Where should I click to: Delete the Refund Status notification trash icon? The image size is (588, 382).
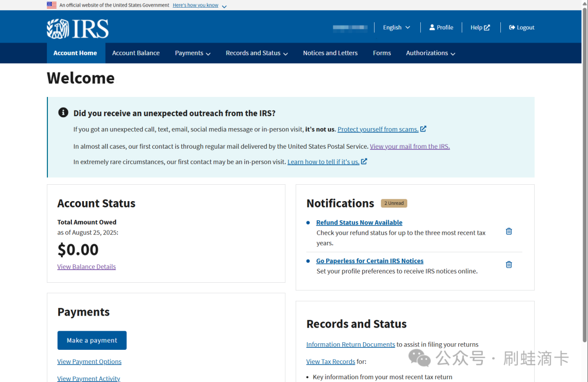[x=509, y=231]
